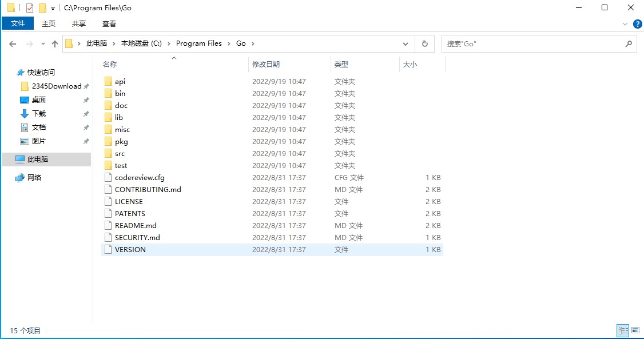Viewport: 644px width, 339px height.
Task: Select 桌面 in navigation pane
Action: click(x=39, y=99)
